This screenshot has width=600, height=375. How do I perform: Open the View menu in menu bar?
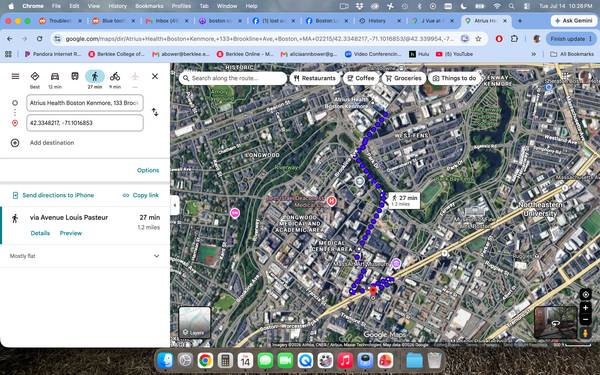coord(93,6)
